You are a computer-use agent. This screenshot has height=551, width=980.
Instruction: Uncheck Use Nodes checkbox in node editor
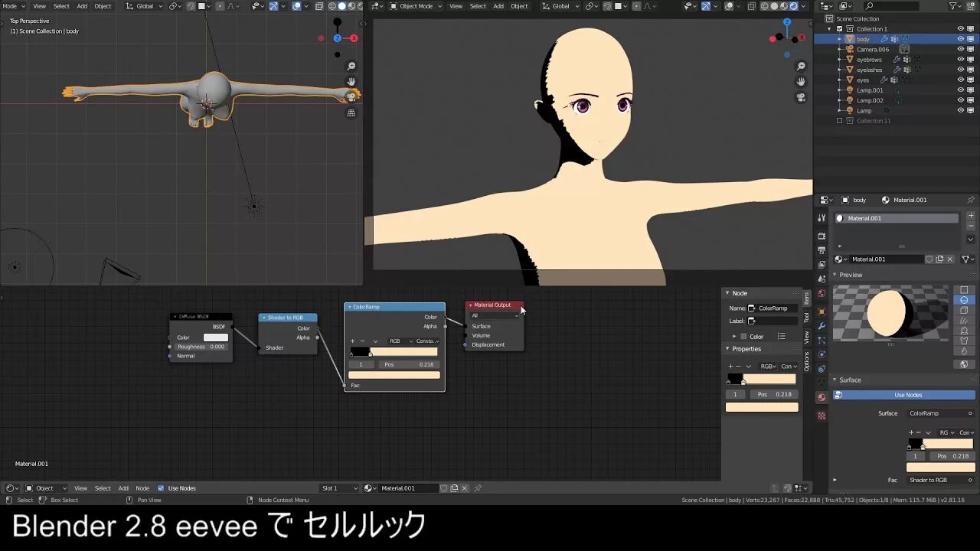pyautogui.click(x=161, y=488)
